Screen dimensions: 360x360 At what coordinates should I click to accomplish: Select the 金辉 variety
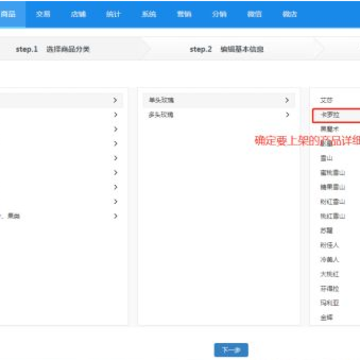point(326,318)
